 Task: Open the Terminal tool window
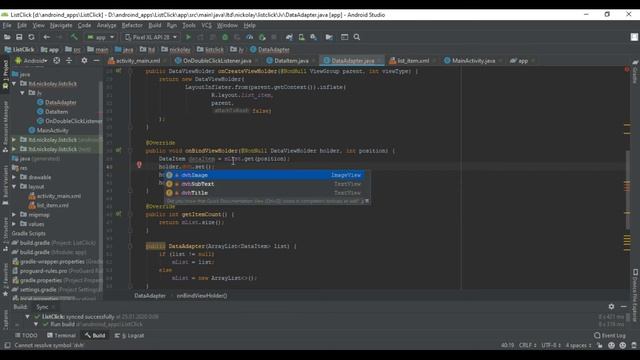(x=61, y=336)
